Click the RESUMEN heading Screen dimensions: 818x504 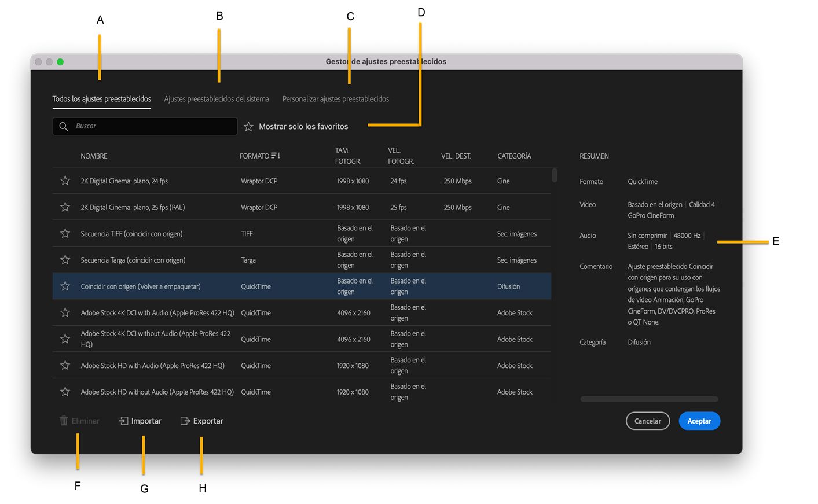[x=594, y=156]
